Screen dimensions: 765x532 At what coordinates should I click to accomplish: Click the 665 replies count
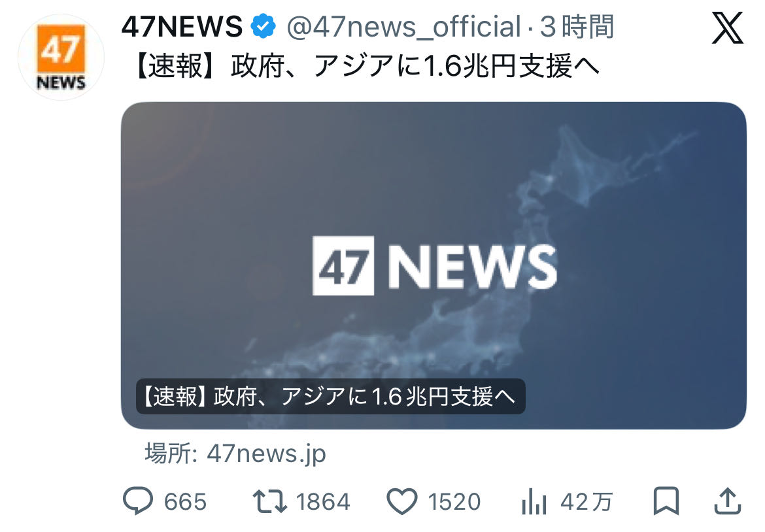pyautogui.click(x=186, y=502)
